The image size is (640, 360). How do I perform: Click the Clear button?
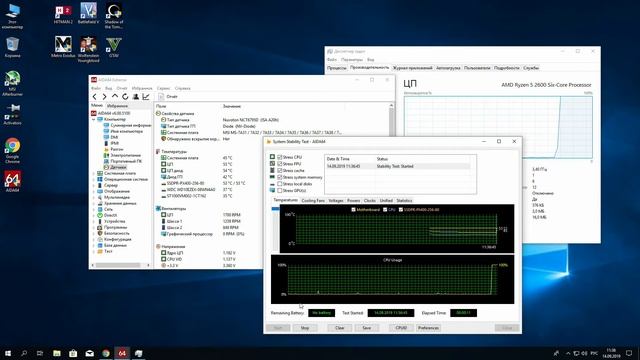pos(340,328)
